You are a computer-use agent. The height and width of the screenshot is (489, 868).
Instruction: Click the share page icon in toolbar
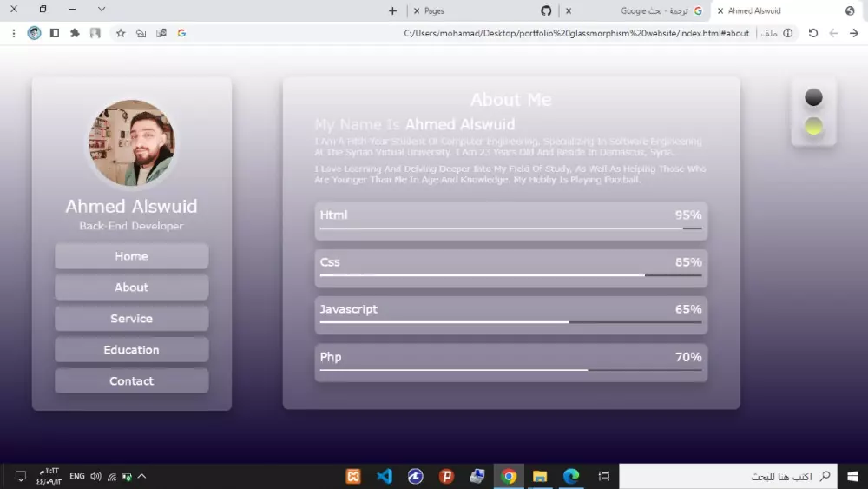click(141, 33)
